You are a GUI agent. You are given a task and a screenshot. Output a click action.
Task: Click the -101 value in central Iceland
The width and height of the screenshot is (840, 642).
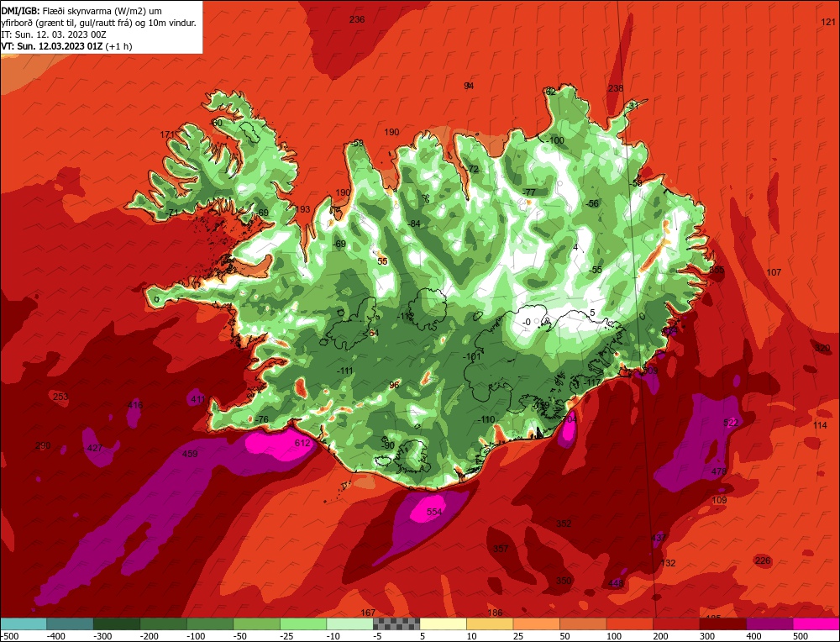point(472,356)
